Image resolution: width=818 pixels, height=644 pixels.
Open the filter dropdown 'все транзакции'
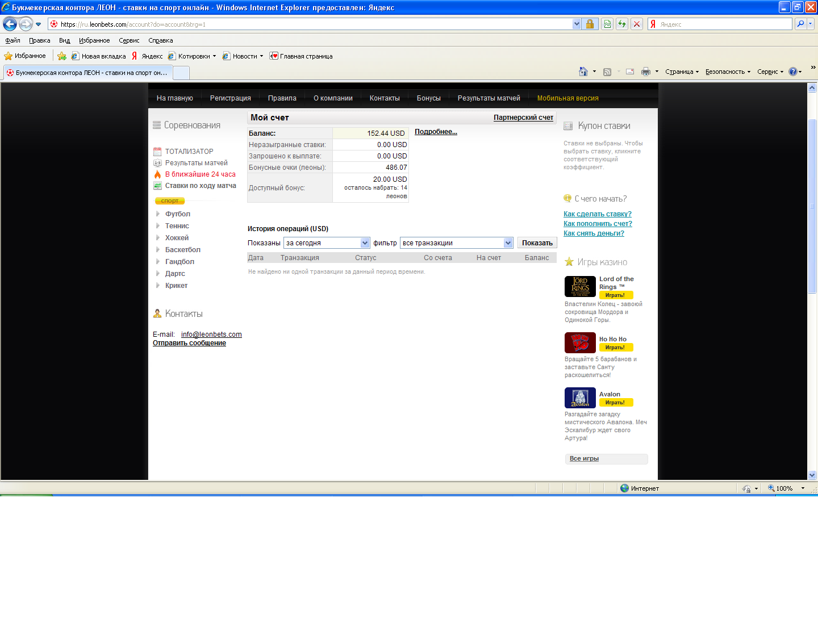(457, 243)
